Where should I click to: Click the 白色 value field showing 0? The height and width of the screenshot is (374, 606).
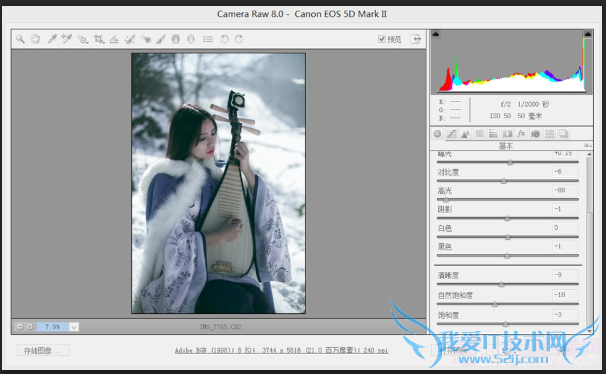point(565,228)
